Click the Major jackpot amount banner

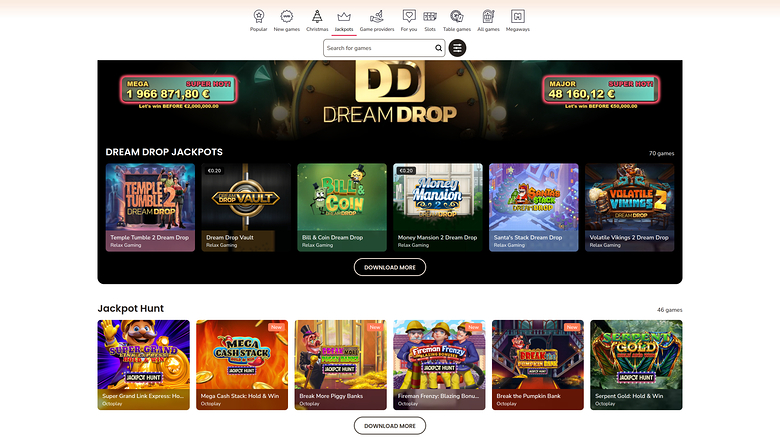(x=601, y=89)
